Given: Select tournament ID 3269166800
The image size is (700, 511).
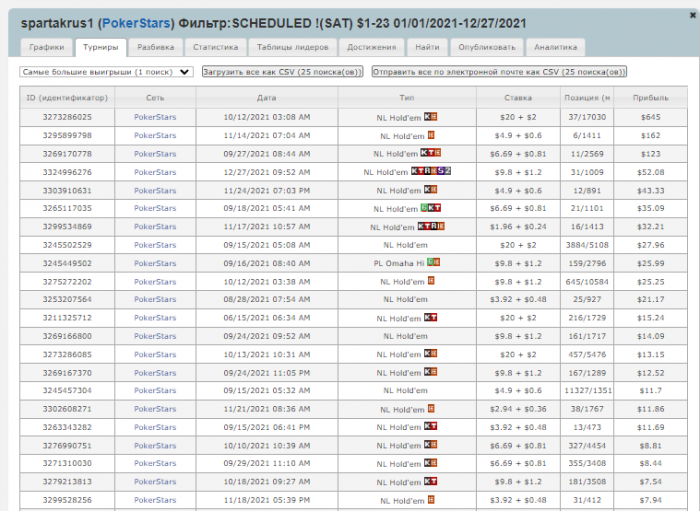Looking at the screenshot, I should coord(67,336).
